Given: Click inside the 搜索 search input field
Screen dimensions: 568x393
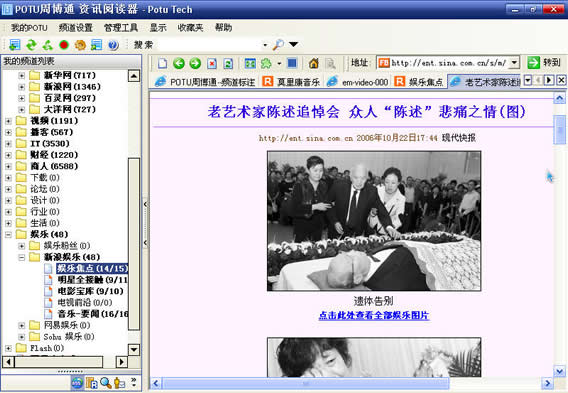Looking at the screenshot, I should [210, 45].
